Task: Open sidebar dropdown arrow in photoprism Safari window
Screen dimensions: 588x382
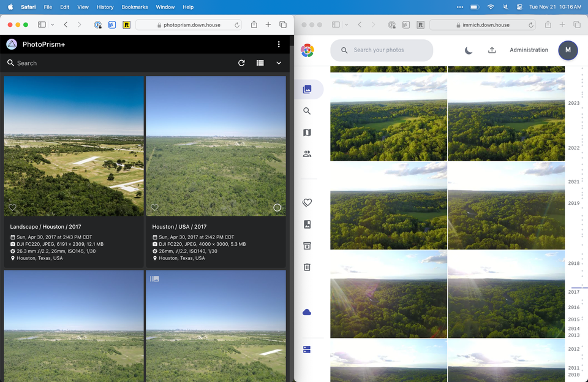Action: click(x=52, y=25)
